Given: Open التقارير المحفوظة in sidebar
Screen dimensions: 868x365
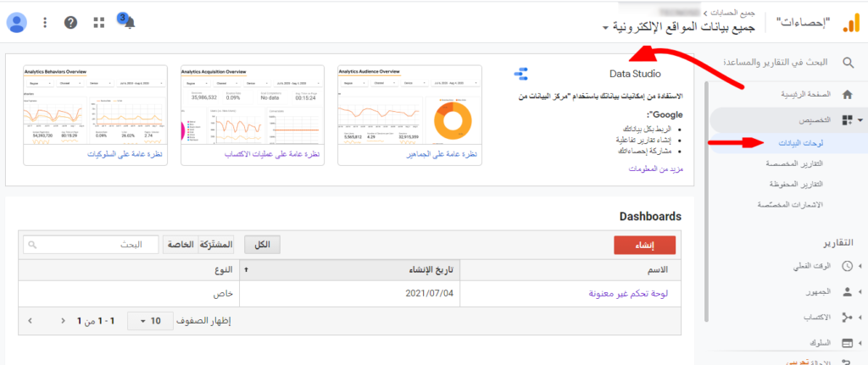Looking at the screenshot, I should pyautogui.click(x=797, y=184).
